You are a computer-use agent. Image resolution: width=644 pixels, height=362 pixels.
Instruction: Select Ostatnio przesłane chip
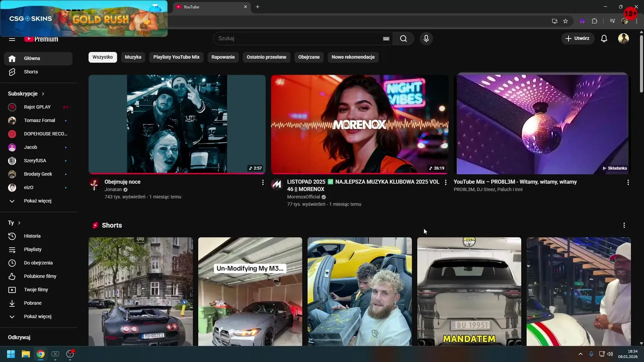point(267,57)
